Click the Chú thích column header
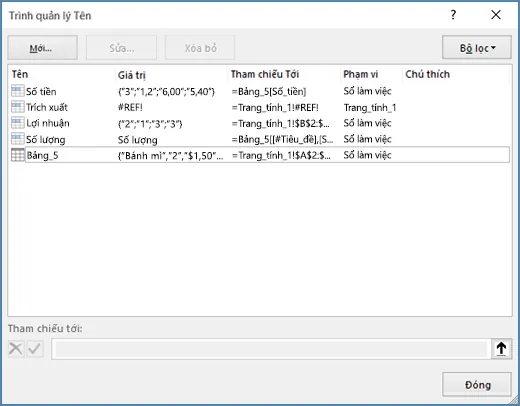 (x=427, y=74)
